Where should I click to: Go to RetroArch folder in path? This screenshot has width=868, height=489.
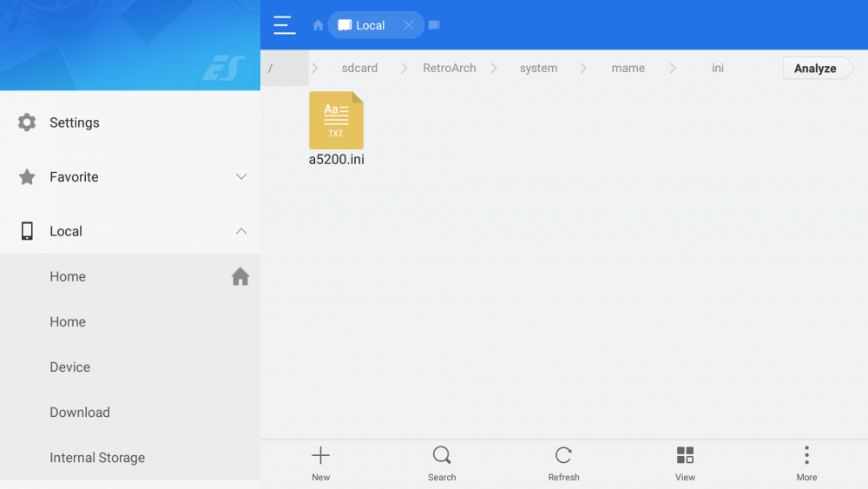(x=449, y=68)
